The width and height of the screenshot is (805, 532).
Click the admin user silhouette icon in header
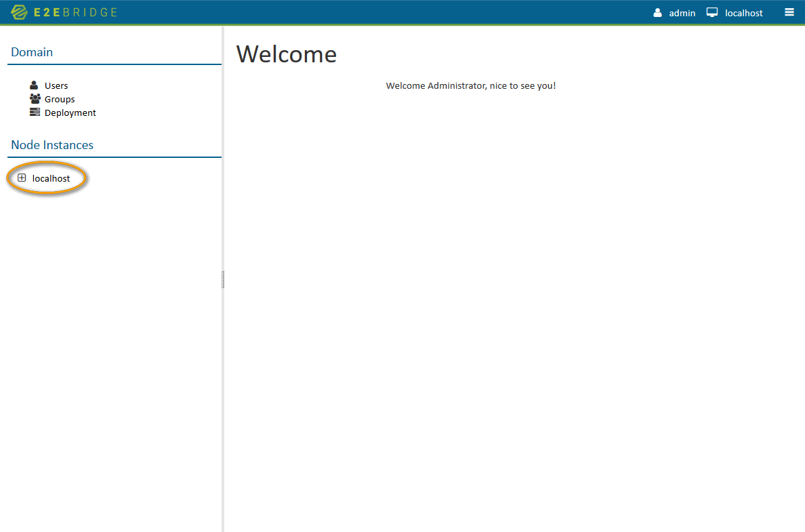(657, 12)
